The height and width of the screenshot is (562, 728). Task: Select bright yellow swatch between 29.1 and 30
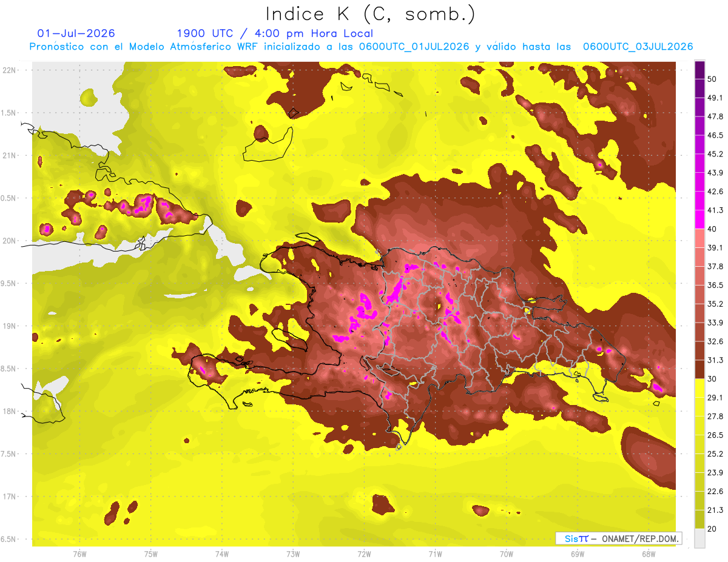[x=699, y=388]
